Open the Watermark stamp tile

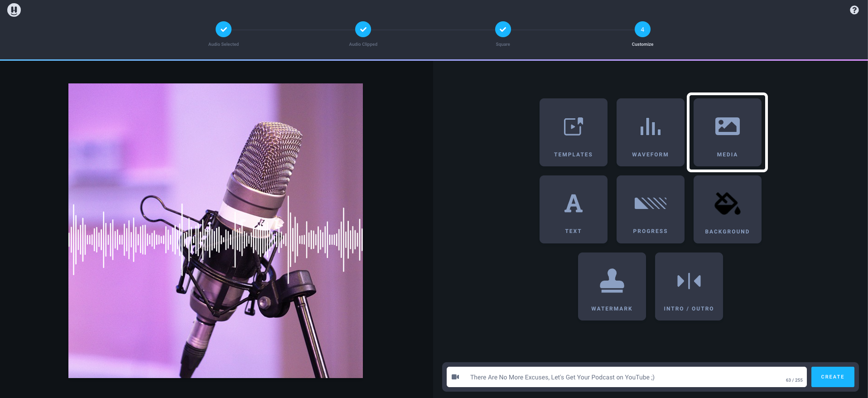(612, 286)
